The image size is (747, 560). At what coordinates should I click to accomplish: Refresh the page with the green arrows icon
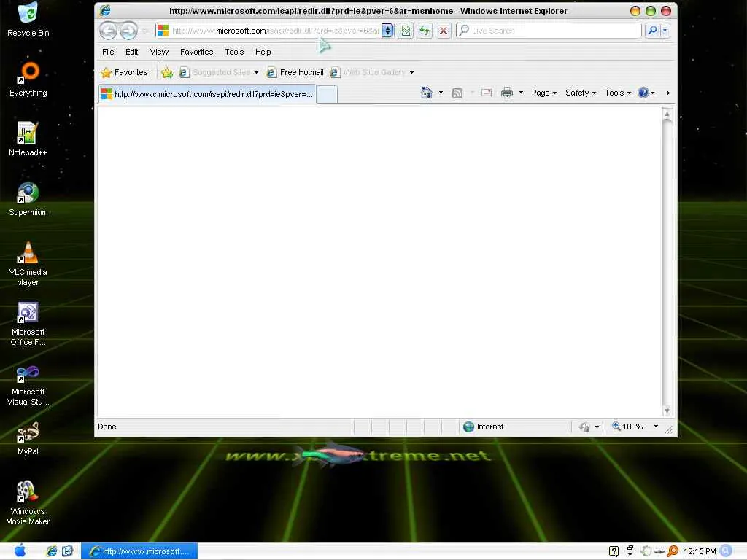425,31
